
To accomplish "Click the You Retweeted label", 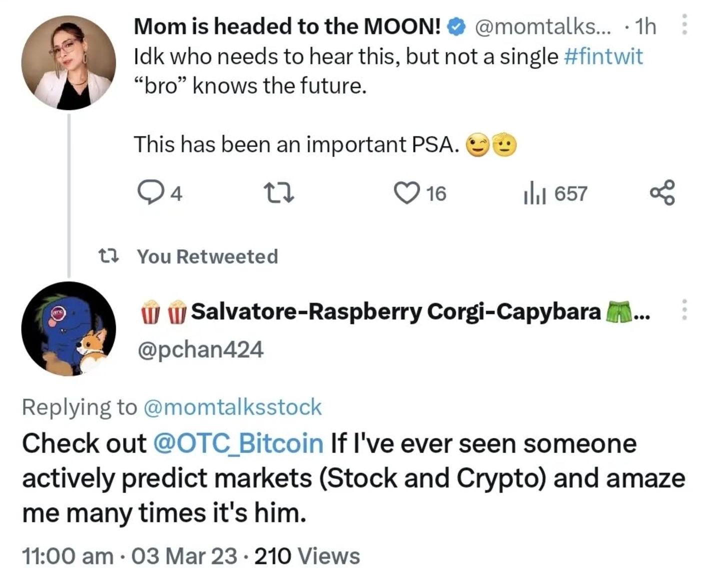I will (x=207, y=256).
